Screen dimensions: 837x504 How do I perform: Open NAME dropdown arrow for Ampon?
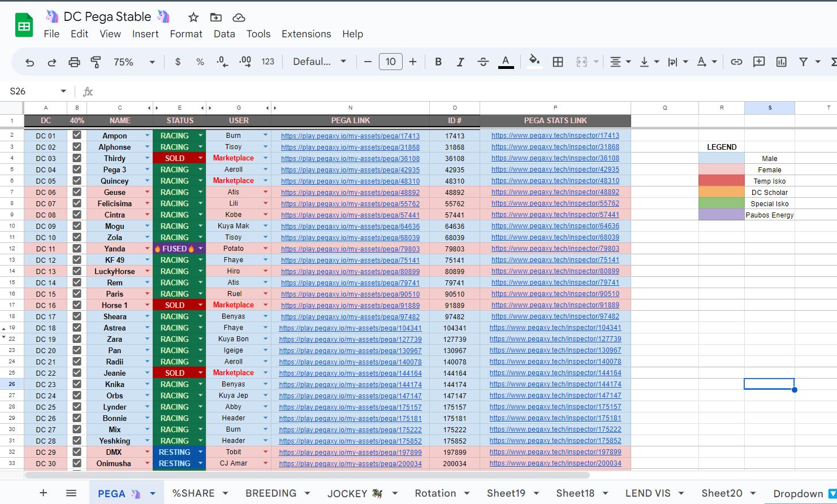point(148,136)
